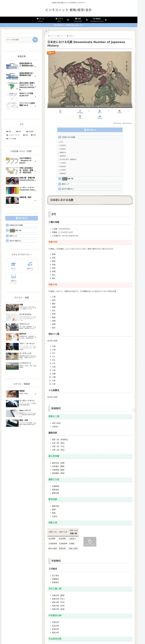Screen dimensions: 145x644
Task: Open popular article コーポレートカラー
Action: point(22,190)
